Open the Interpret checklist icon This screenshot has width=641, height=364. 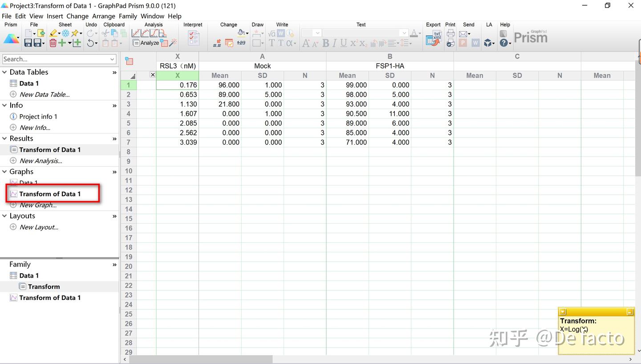point(194,38)
